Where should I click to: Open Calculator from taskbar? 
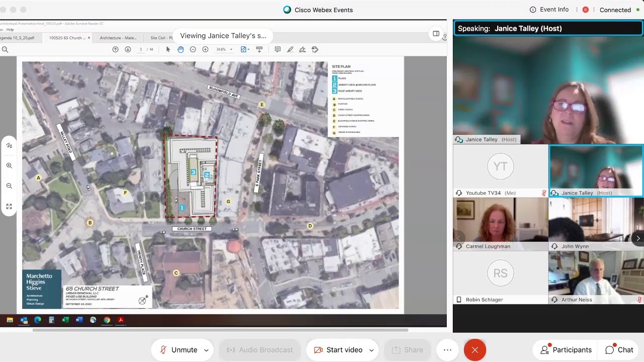click(x=51, y=320)
